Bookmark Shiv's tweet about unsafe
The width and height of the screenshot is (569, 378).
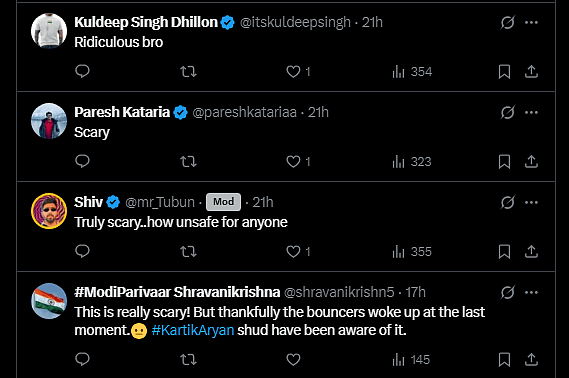click(x=504, y=251)
